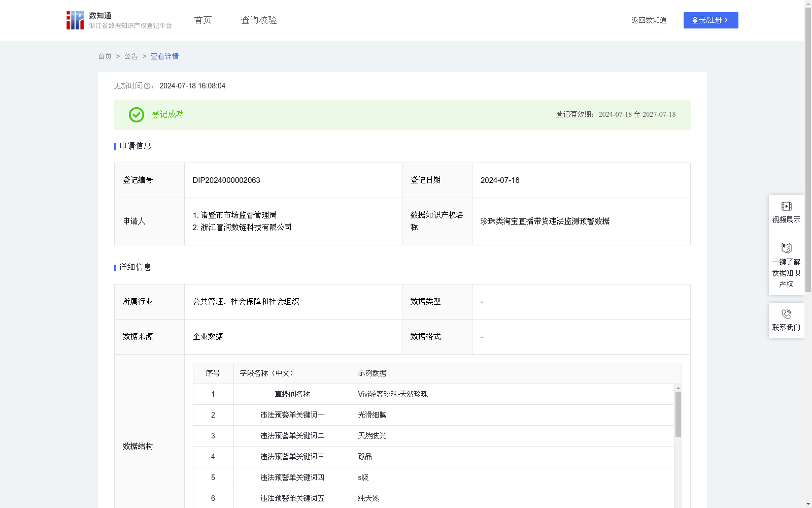Click the 首页 breadcrumb link

point(105,56)
